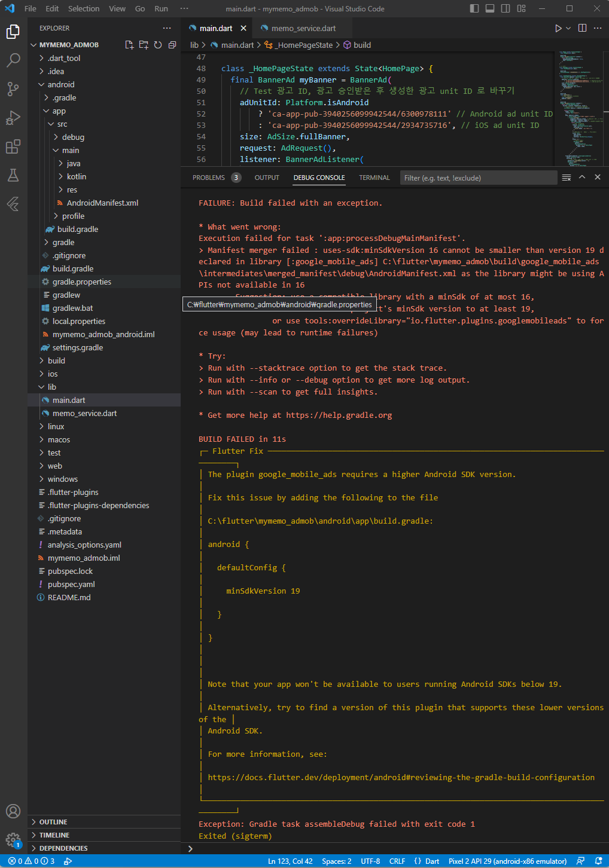Collapse the MYMEMO_ADMOB root folder
This screenshot has width=609, height=868.
[69, 45]
